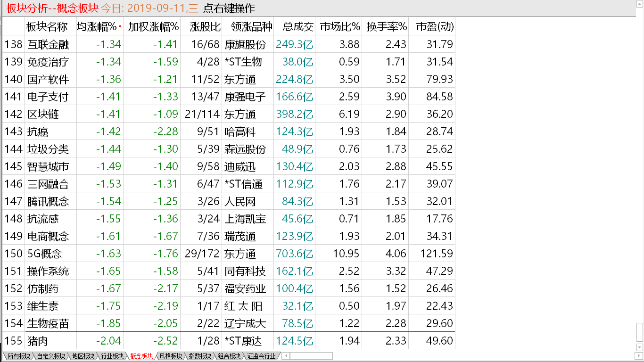The height and width of the screenshot is (362, 644).
Task: Click leading stock 同有科技
Action: click(x=245, y=271)
